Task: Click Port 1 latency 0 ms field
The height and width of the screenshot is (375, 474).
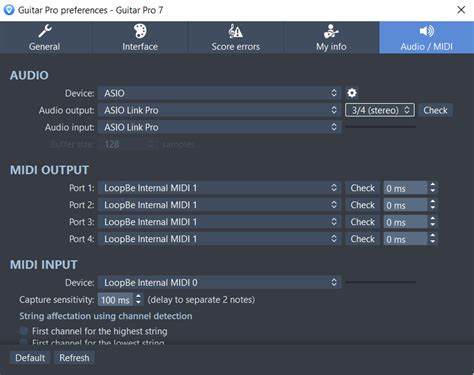Action: tap(405, 188)
